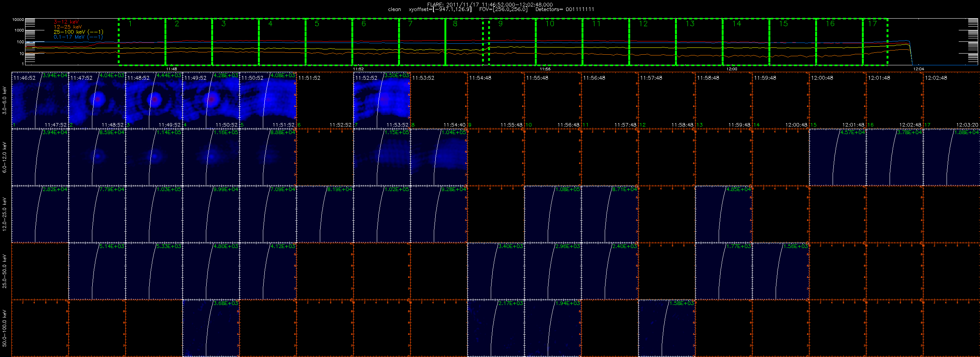This screenshot has height=357, width=980.
Task: Click the 1.14E+05 peak value label
Action: (169, 132)
